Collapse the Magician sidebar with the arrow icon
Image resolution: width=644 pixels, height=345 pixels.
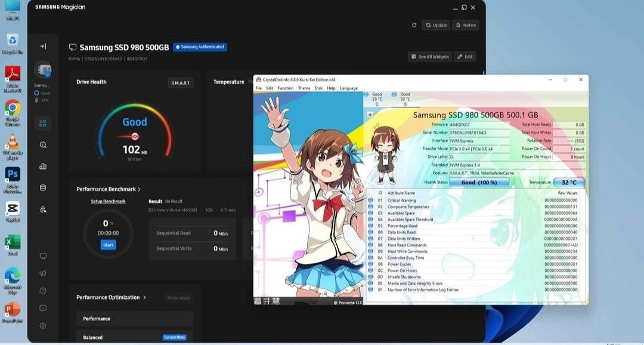click(x=43, y=47)
